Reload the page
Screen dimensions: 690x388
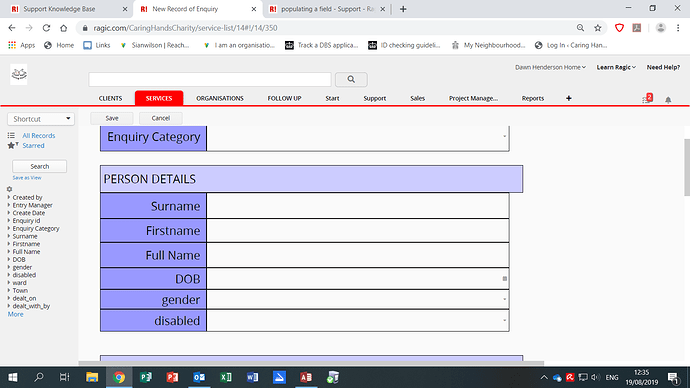click(x=46, y=28)
